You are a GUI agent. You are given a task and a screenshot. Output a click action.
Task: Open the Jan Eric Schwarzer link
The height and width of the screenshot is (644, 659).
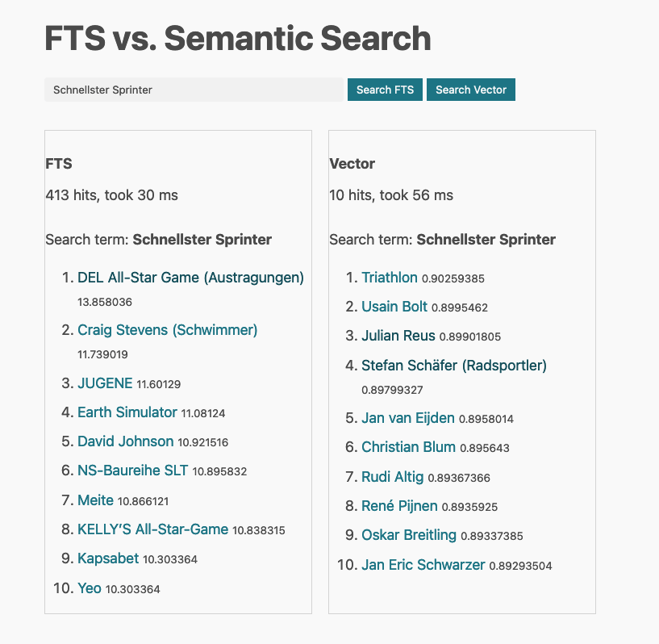pyautogui.click(x=423, y=565)
